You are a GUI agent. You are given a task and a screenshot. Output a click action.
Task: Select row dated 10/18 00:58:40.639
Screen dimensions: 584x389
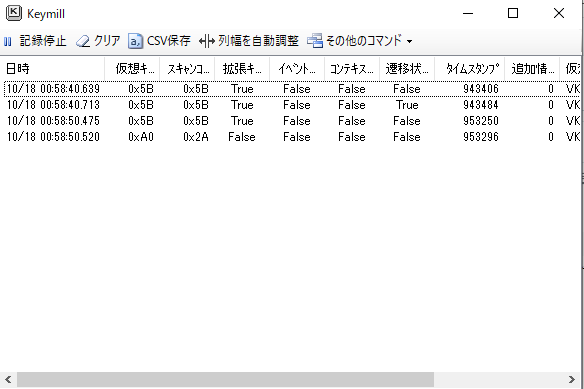(292, 89)
